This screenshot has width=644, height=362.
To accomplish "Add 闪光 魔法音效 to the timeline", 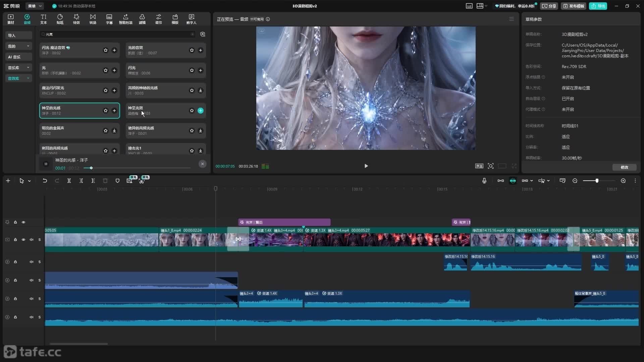I will (x=114, y=50).
